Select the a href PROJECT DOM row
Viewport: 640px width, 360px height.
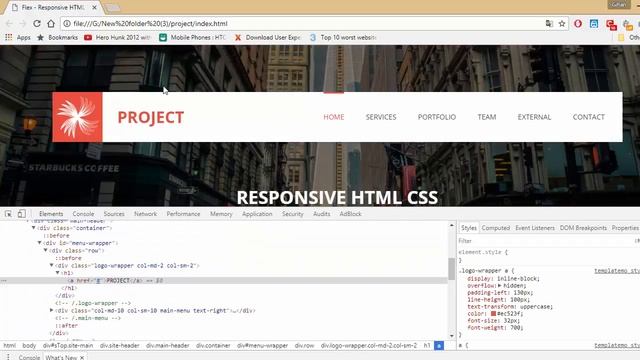click(x=224, y=281)
